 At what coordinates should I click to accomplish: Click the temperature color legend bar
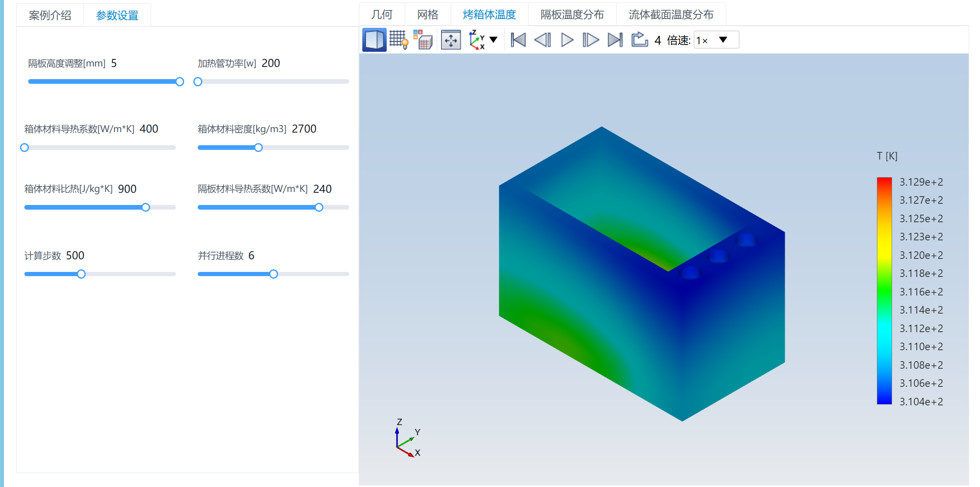click(884, 290)
